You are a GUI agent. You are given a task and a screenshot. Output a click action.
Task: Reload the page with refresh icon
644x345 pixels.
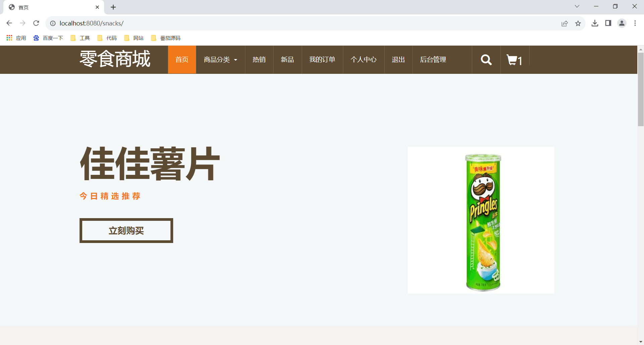[x=36, y=23]
